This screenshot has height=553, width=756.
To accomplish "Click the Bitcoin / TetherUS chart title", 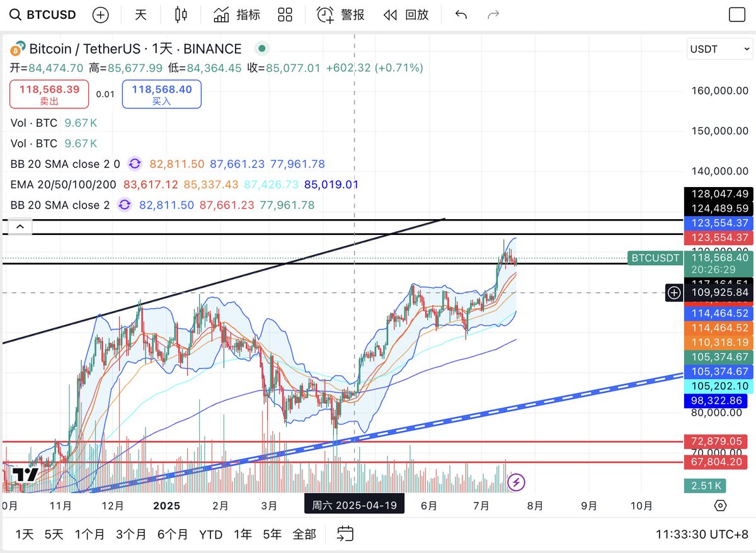I will [135, 48].
